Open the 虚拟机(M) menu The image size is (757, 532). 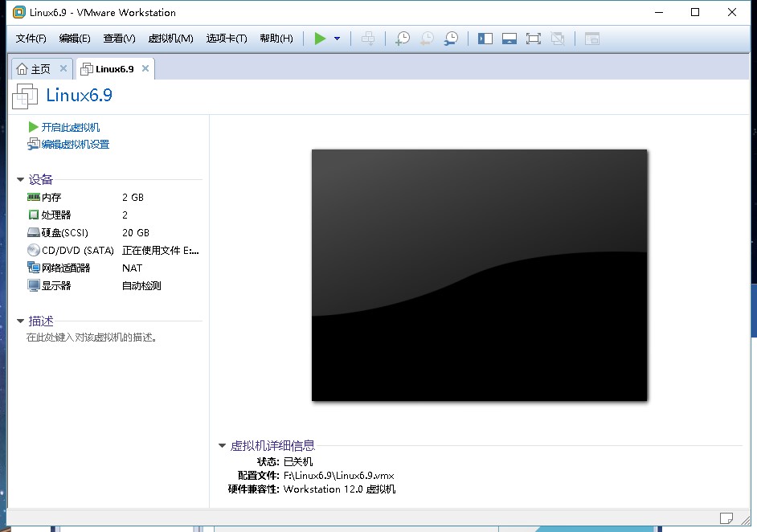coord(170,39)
